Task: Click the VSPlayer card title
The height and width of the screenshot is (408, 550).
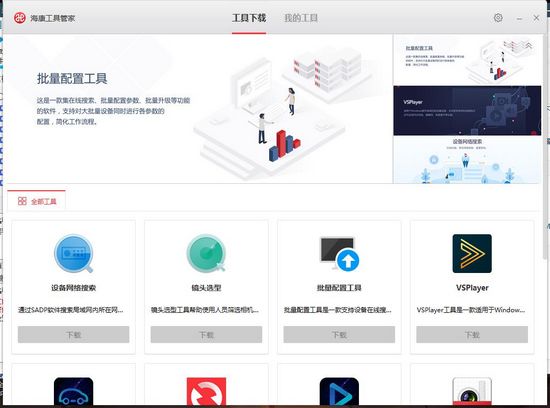Action: (x=472, y=288)
